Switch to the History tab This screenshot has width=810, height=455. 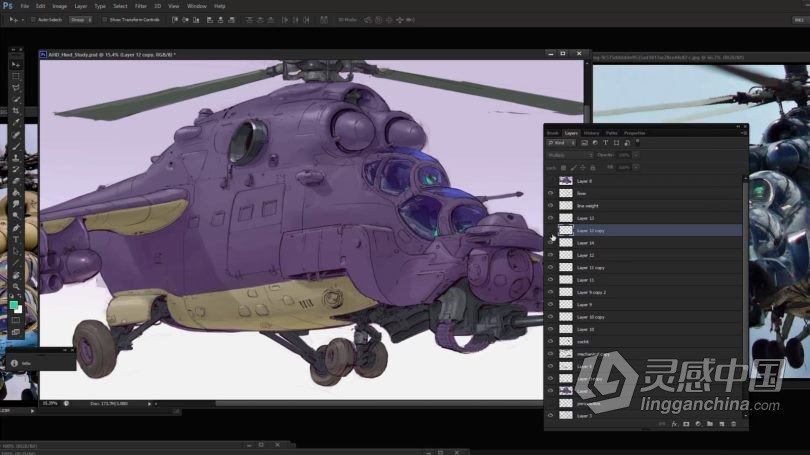591,133
